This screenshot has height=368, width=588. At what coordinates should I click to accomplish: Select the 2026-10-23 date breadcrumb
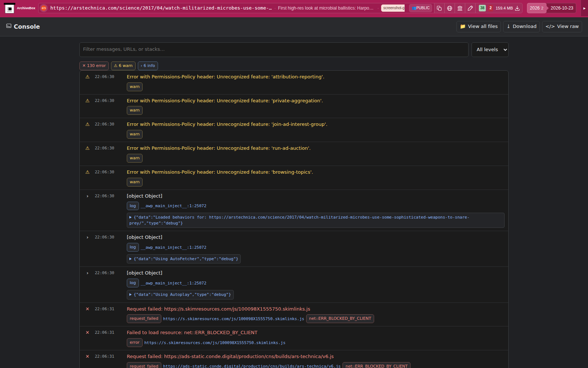pos(562,8)
